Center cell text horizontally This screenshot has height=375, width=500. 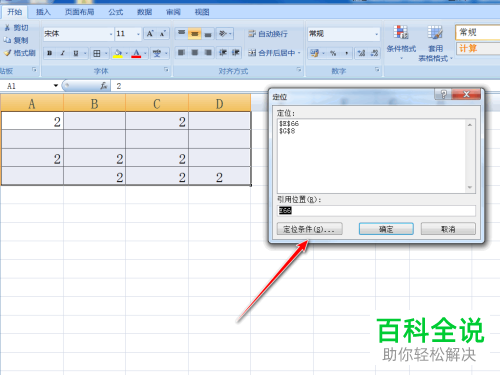pos(195,53)
